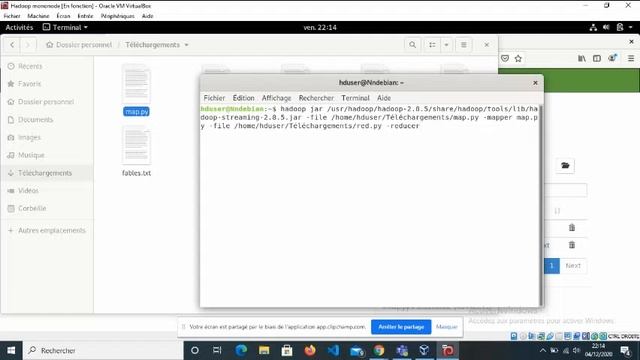Open Windows Start menu
The height and width of the screenshot is (360, 640).
pos(11,350)
